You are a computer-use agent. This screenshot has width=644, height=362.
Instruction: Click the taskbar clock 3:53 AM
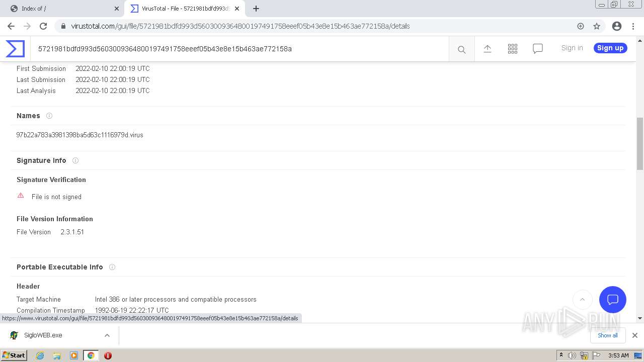[618, 355]
